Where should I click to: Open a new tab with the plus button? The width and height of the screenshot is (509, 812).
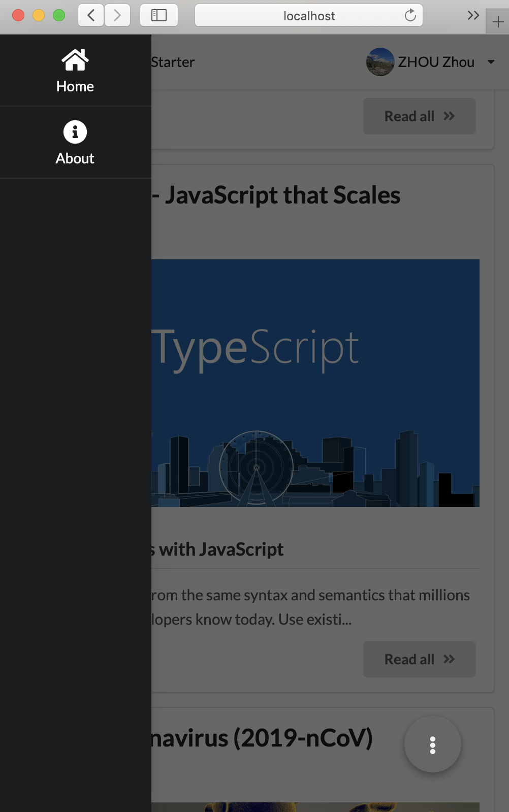point(498,22)
